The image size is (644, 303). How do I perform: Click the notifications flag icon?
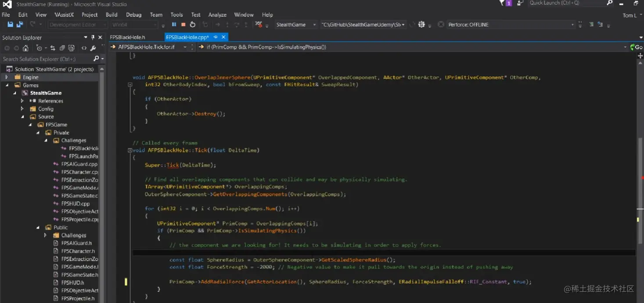pos(503,3)
